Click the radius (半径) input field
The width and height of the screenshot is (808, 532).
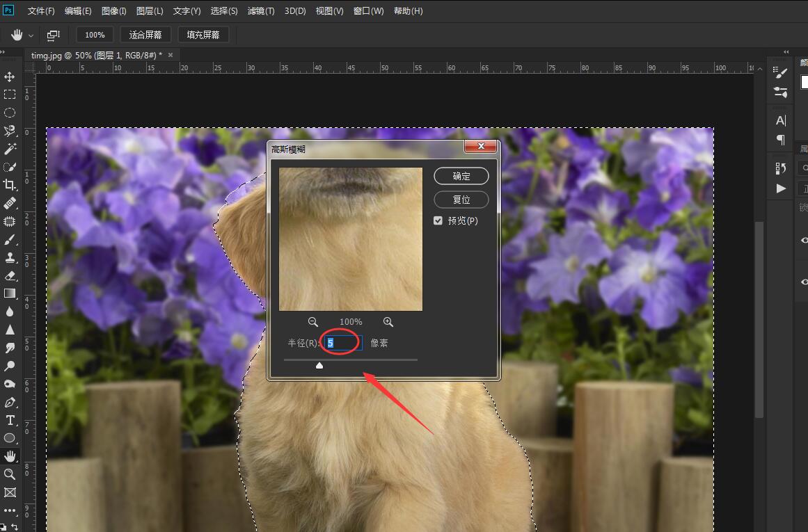pyautogui.click(x=343, y=343)
